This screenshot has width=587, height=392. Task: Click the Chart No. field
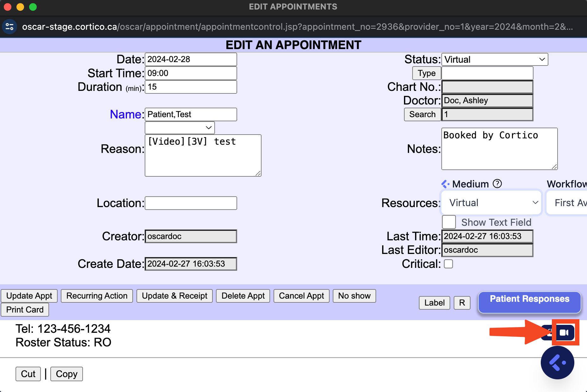tap(487, 87)
